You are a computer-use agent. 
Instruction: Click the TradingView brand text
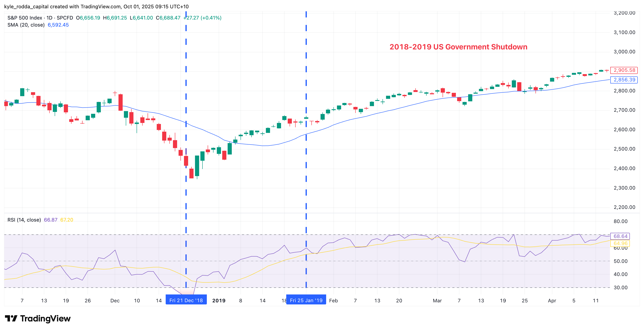(45, 319)
